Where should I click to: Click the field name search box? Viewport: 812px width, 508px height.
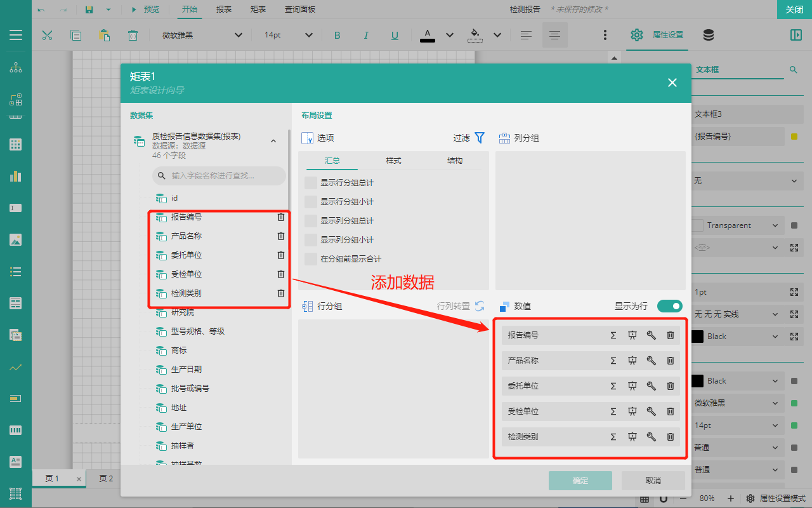point(219,176)
